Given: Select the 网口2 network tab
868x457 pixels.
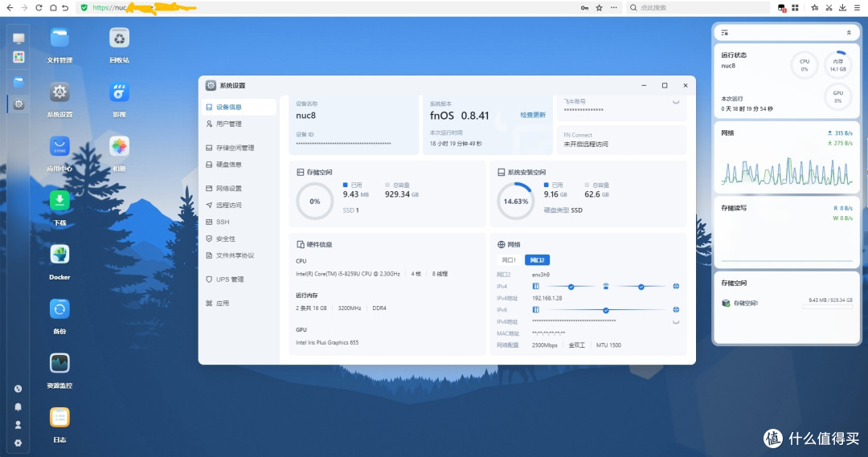Looking at the screenshot, I should click(x=537, y=260).
